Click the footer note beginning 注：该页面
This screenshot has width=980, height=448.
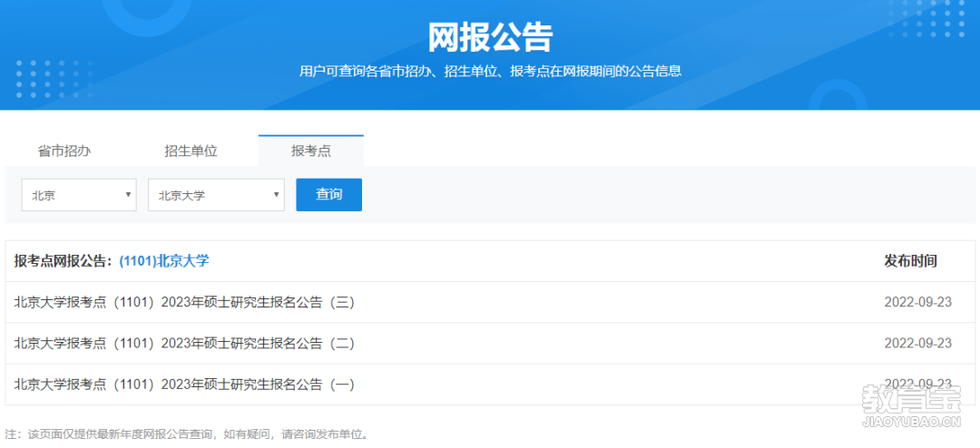coord(187,433)
